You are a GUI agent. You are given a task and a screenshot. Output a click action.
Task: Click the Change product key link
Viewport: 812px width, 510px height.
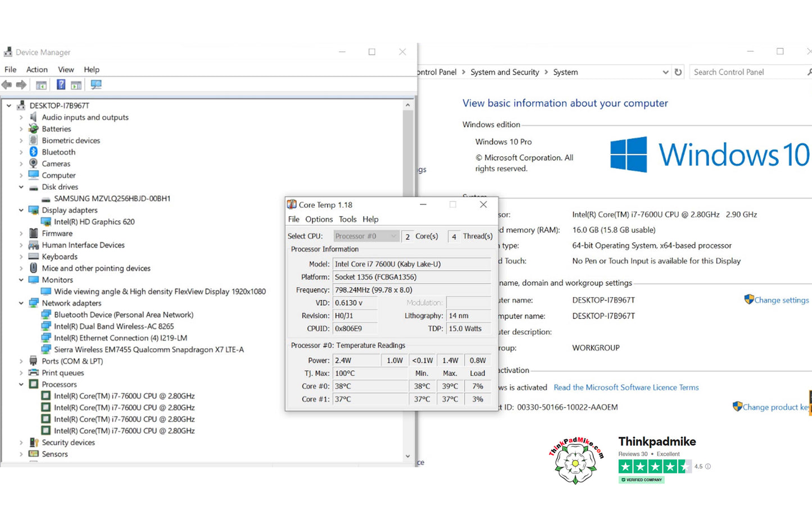[x=777, y=407]
